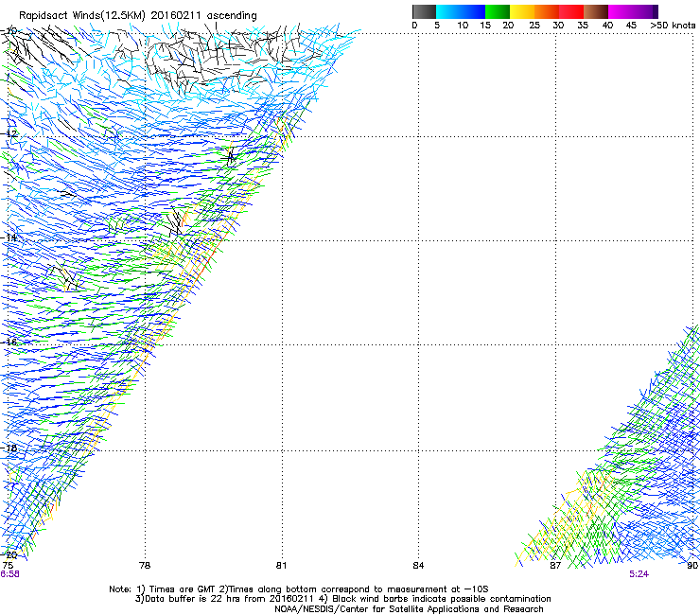
Task: Click the yellow 20-25 knots color band
Action: [522, 11]
